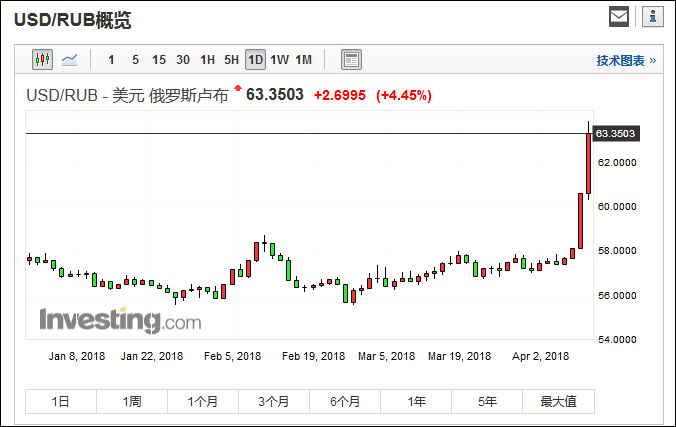The height and width of the screenshot is (427, 676).
Task: Click the Feb 19, 2018 date label
Action: [313, 356]
